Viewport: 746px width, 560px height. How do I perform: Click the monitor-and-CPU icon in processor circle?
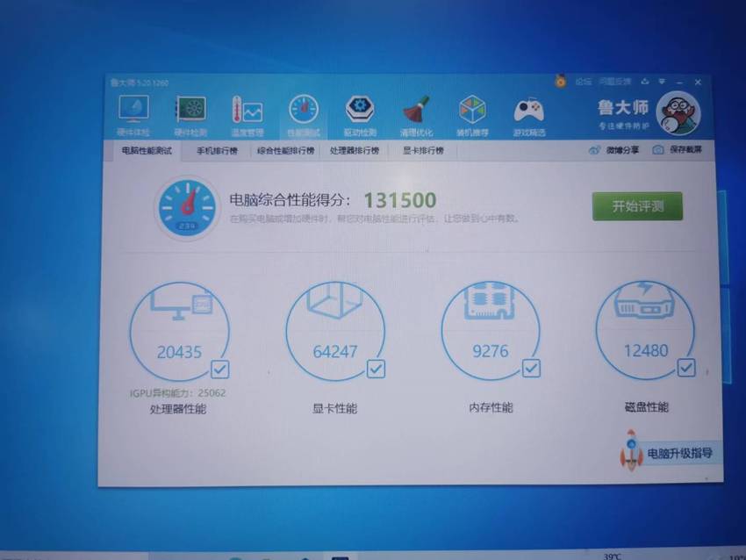[x=182, y=303]
